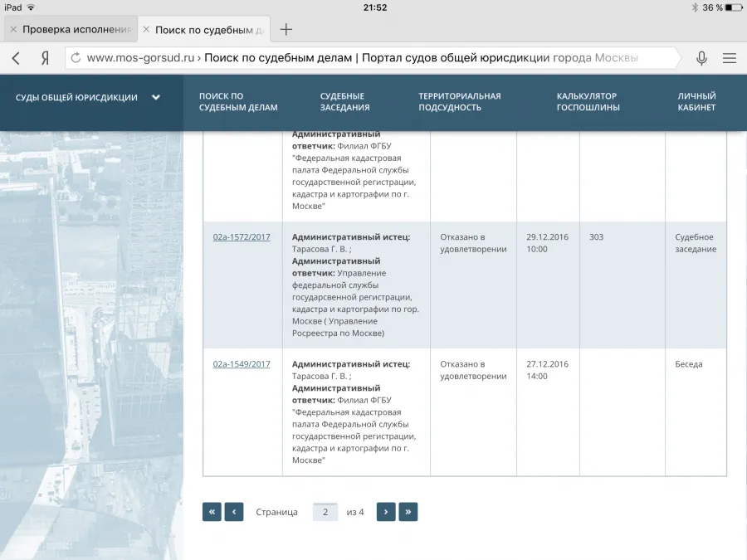Screen dimensions: 747x560
Task: Tap the 21:52 clock in status bar
Action: point(375,7)
